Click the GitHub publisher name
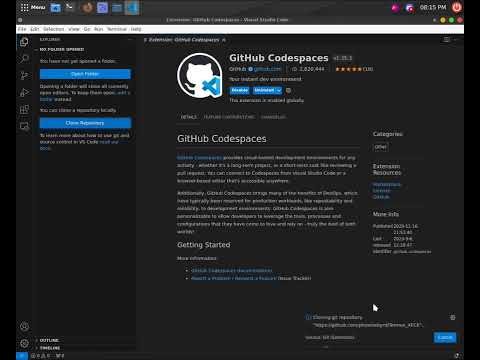The height and width of the screenshot is (360, 480). click(237, 69)
